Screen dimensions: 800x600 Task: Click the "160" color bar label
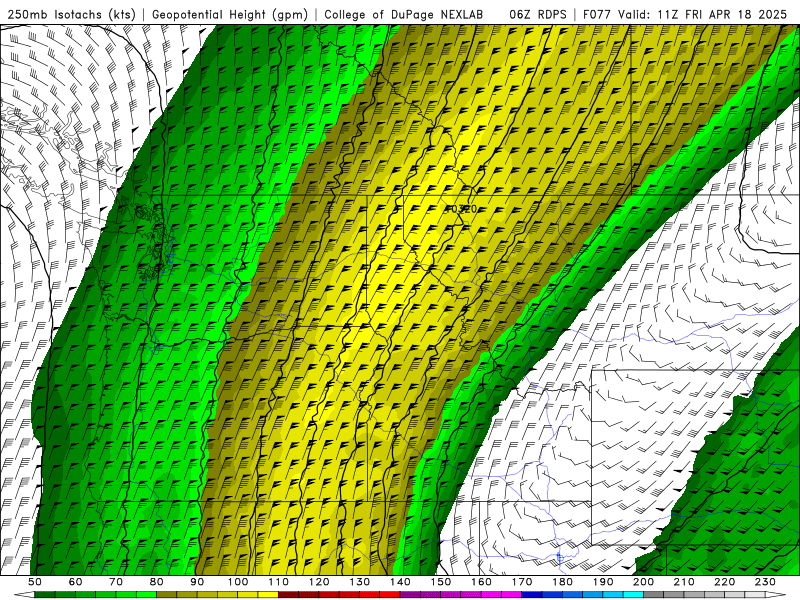[481, 582]
